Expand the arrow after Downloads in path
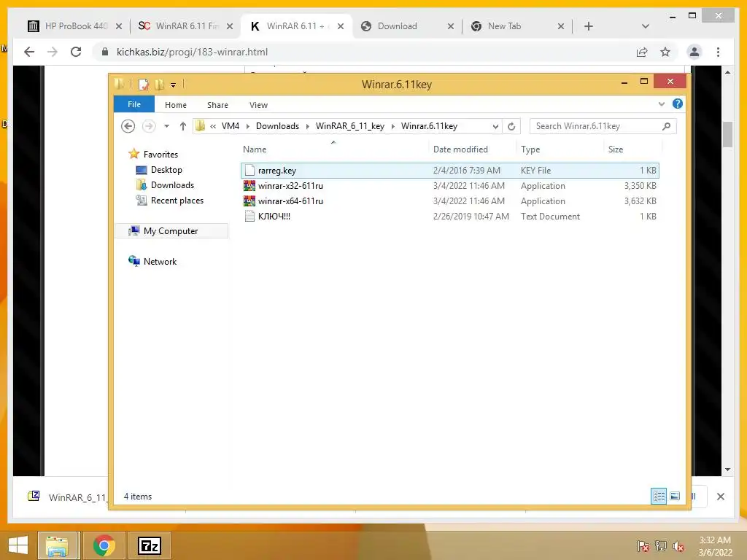This screenshot has height=560, width=747. point(307,126)
